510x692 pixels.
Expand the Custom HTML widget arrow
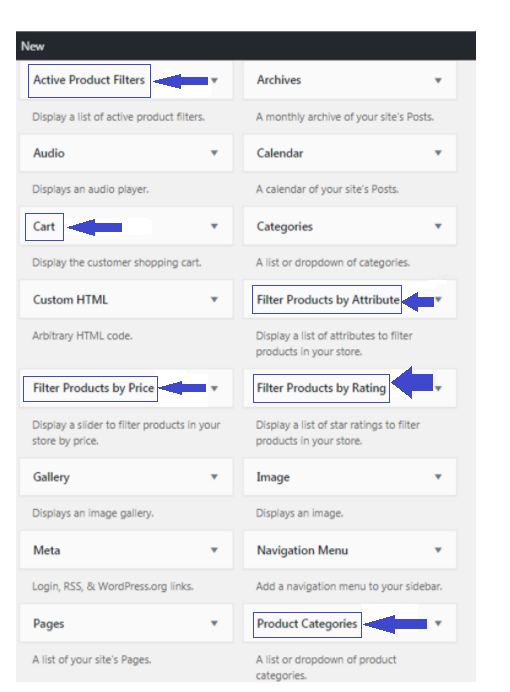(214, 300)
